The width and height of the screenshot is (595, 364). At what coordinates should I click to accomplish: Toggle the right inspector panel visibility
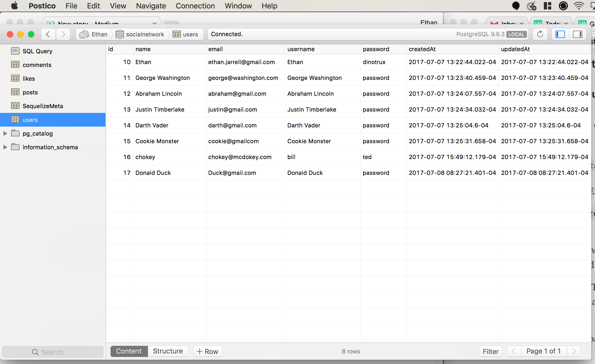click(x=577, y=34)
